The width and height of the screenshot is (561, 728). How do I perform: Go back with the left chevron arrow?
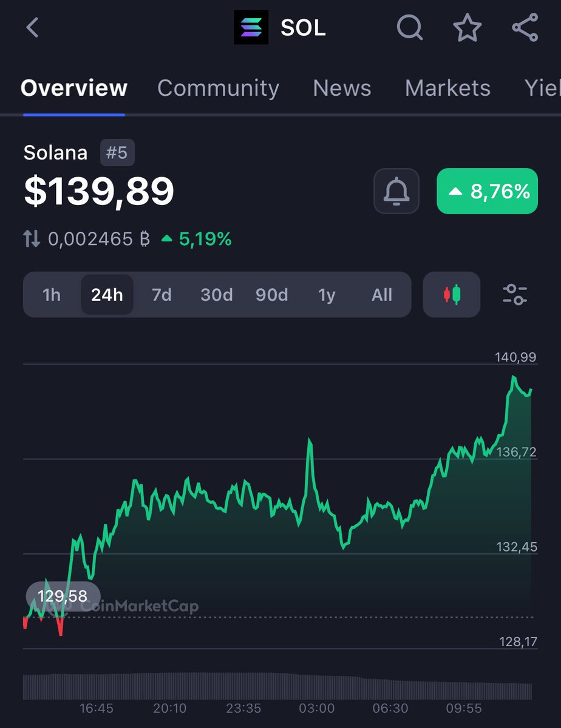(32, 27)
